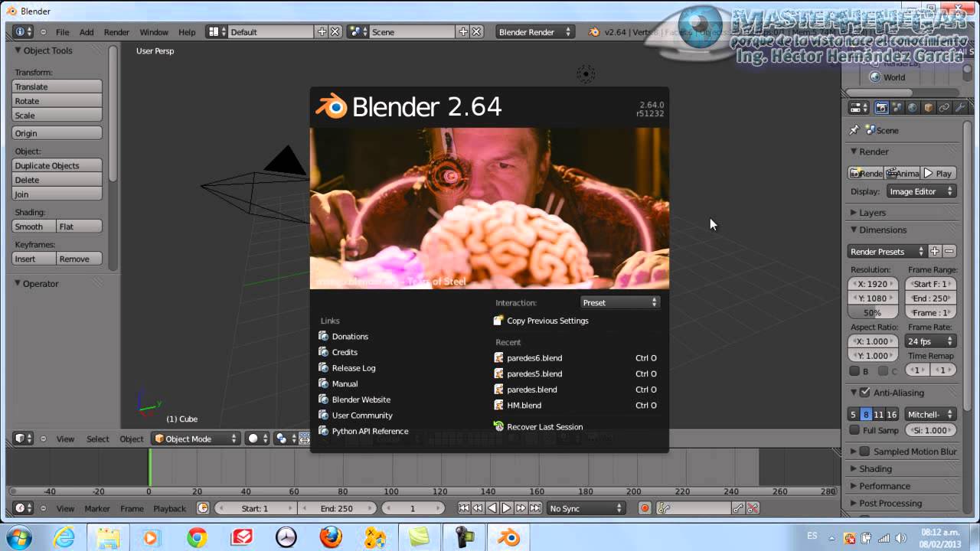Open the Object Constraints chain tab icon
The image size is (980, 551).
click(944, 108)
